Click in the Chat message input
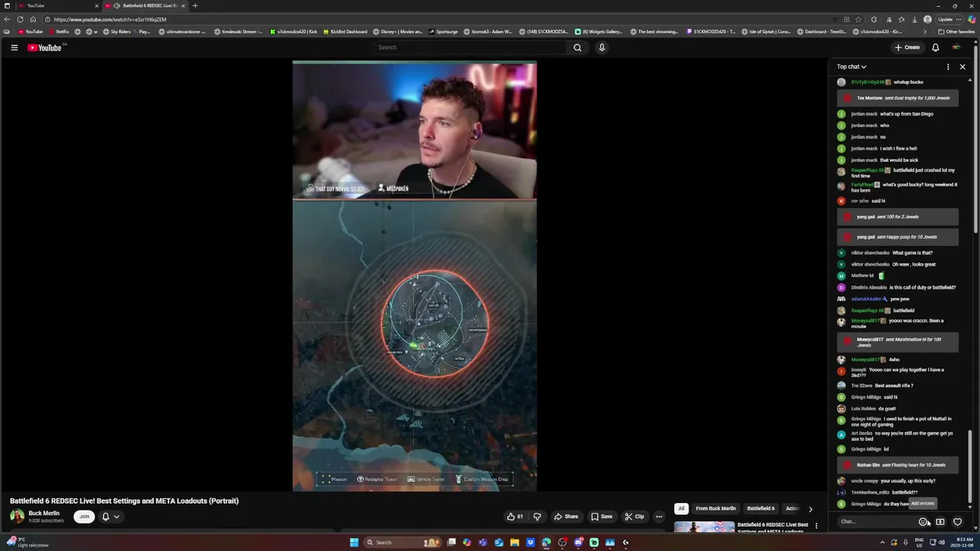Screen dimensions: 980x551 877,522
